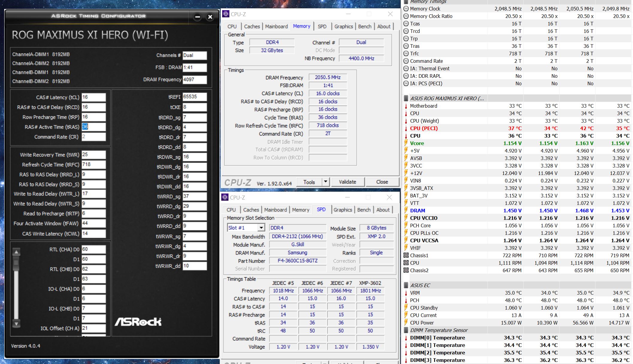The image size is (633, 364).
Task: Collapse the ASUS EC sensor group
Action: click(406, 285)
